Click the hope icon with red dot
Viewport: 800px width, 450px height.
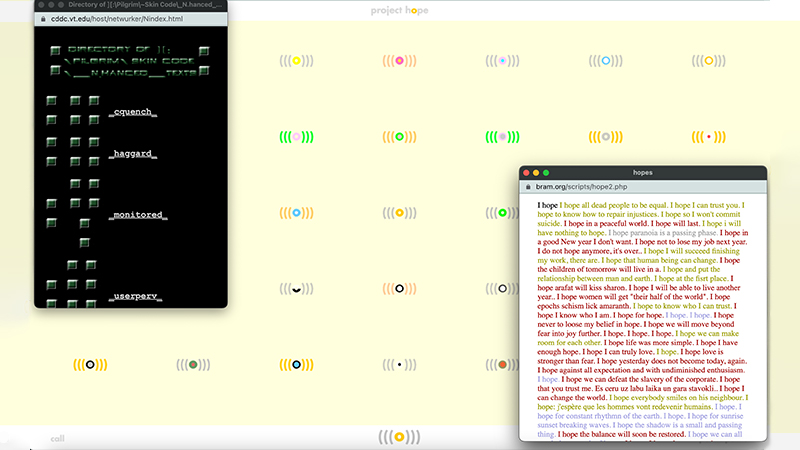click(x=709, y=137)
